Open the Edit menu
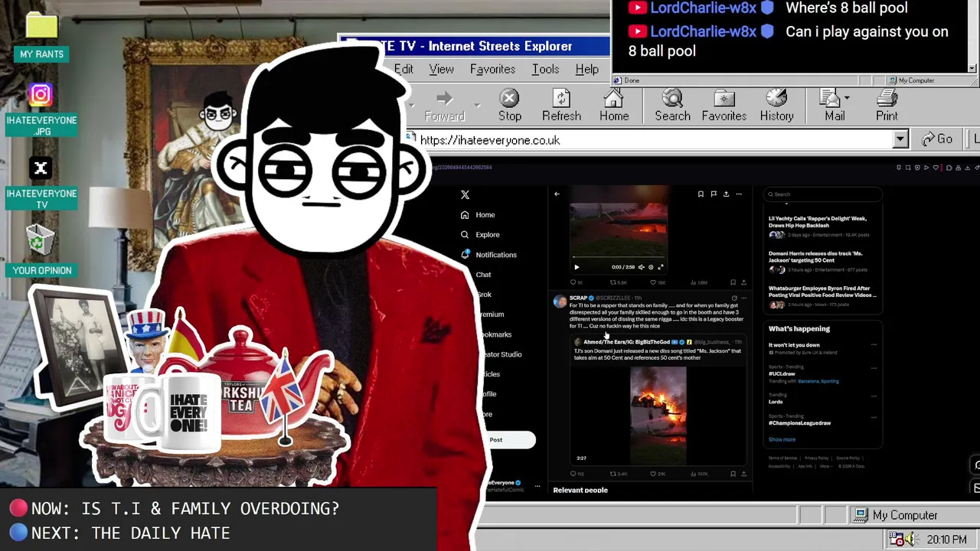This screenshot has height=551, width=980. tap(403, 69)
